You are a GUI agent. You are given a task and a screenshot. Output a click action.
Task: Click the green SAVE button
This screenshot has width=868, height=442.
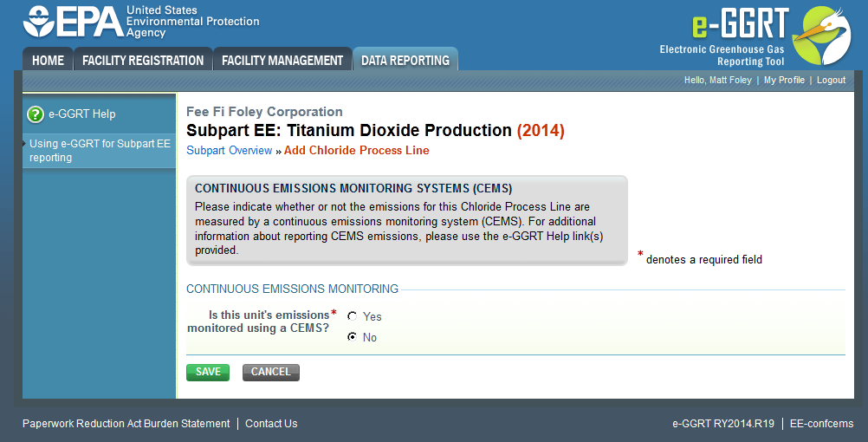click(x=208, y=372)
